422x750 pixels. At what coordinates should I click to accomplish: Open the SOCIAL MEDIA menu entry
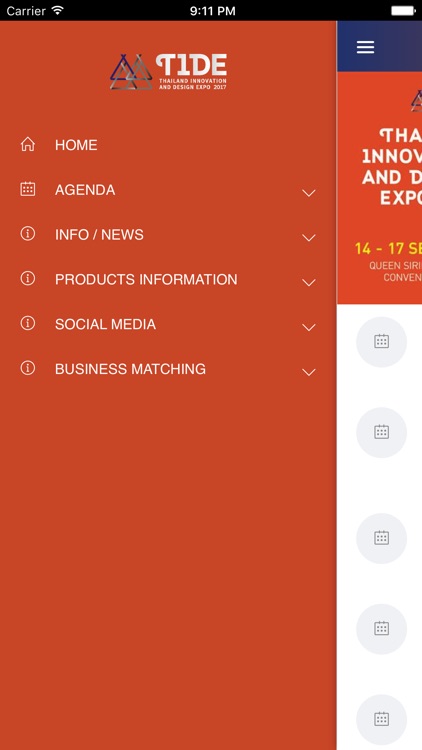pyautogui.click(x=105, y=324)
